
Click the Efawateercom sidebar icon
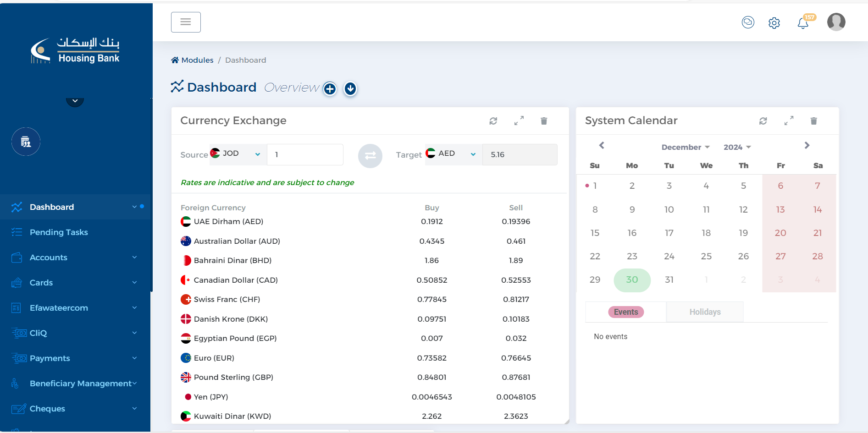click(17, 308)
